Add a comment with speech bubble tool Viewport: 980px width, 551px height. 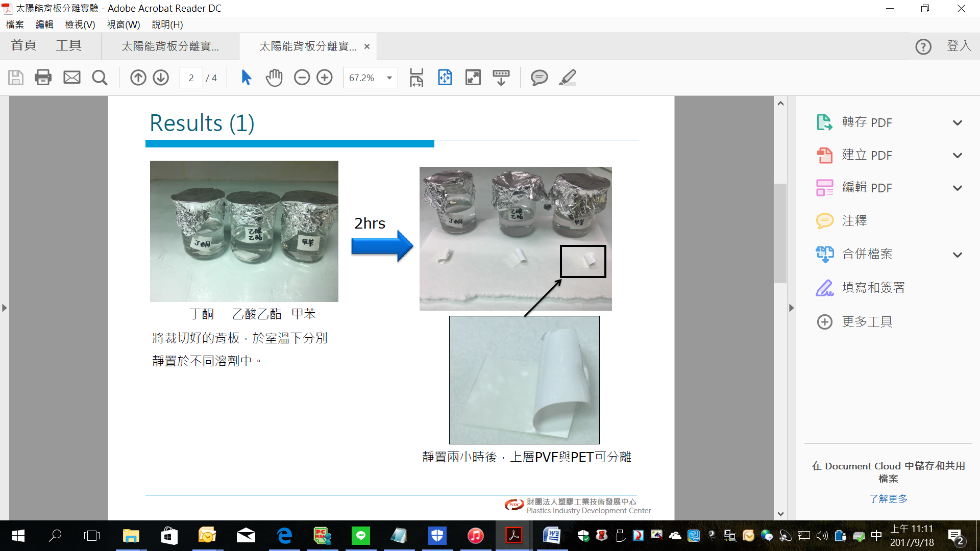tap(539, 78)
